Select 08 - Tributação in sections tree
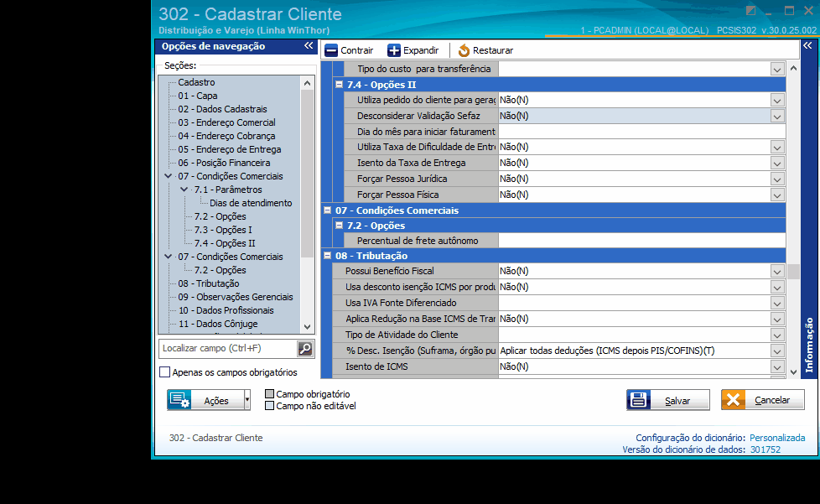 click(x=209, y=283)
